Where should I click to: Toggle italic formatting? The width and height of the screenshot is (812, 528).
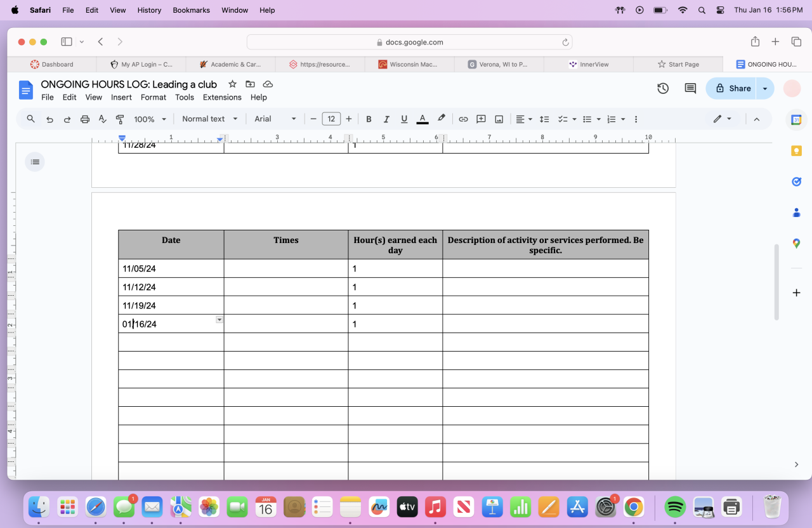point(386,119)
